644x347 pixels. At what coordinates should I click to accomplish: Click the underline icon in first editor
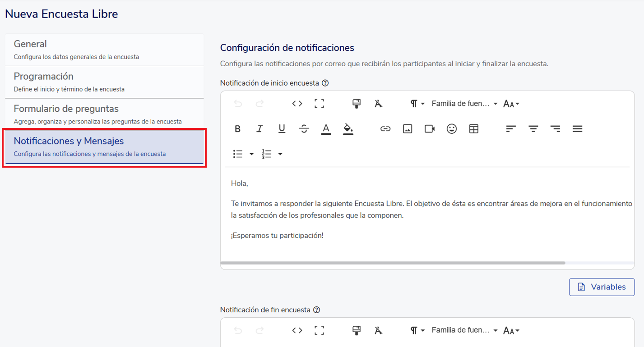tap(282, 129)
